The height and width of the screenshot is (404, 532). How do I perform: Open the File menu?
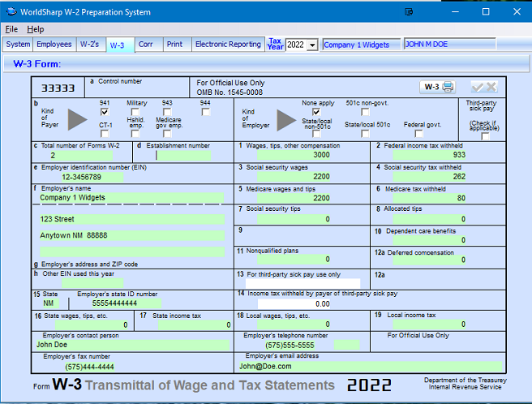coord(11,29)
